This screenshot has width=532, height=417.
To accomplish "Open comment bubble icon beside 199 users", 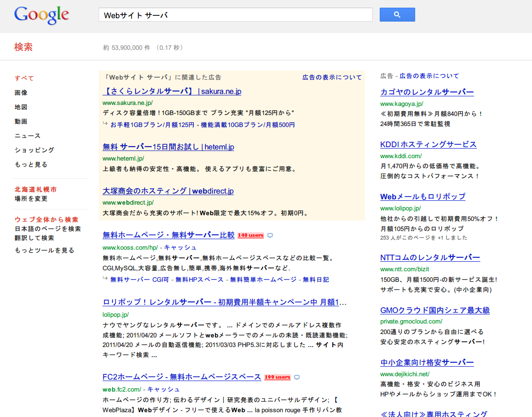I will point(297,377).
